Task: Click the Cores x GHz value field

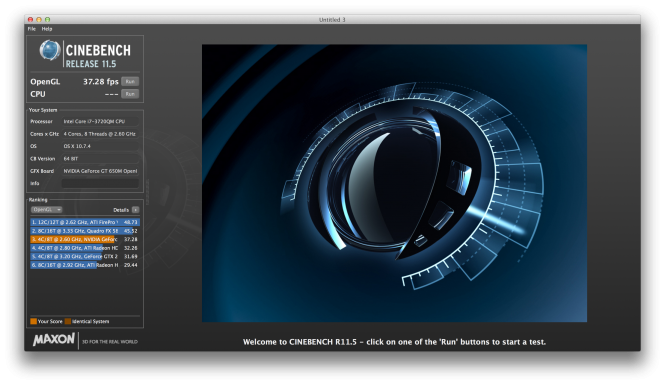Action: [x=100, y=134]
